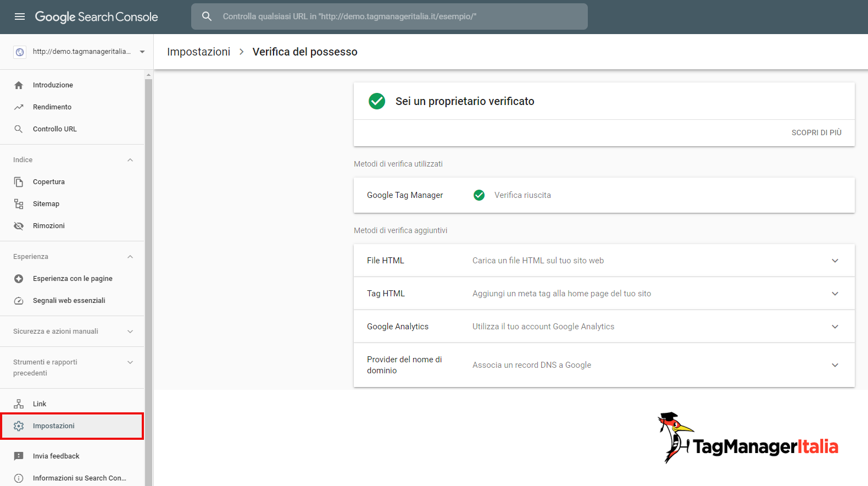
Task: Expand the File HTML verification method
Action: pyautogui.click(x=835, y=261)
